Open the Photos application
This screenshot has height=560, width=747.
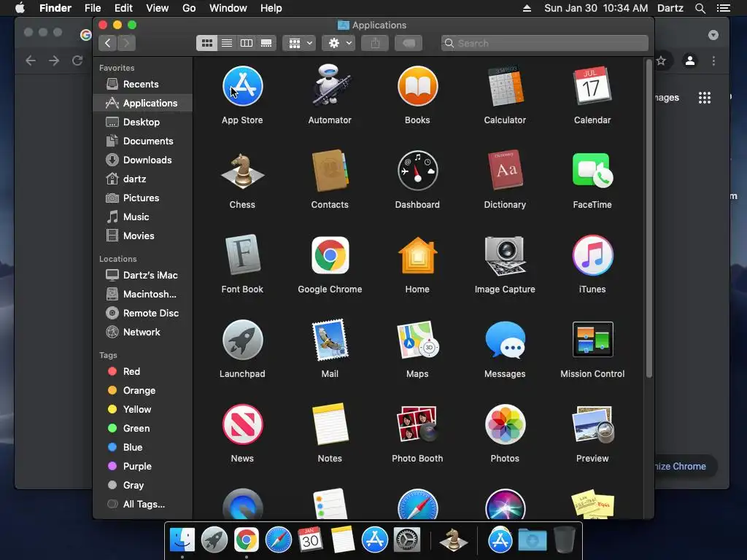click(x=505, y=424)
